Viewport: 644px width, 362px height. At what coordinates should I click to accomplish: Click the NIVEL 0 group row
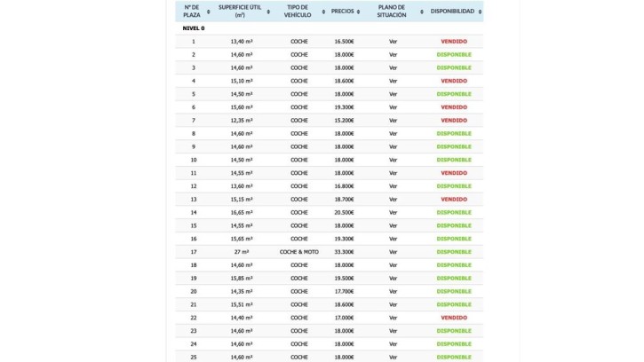(x=194, y=28)
